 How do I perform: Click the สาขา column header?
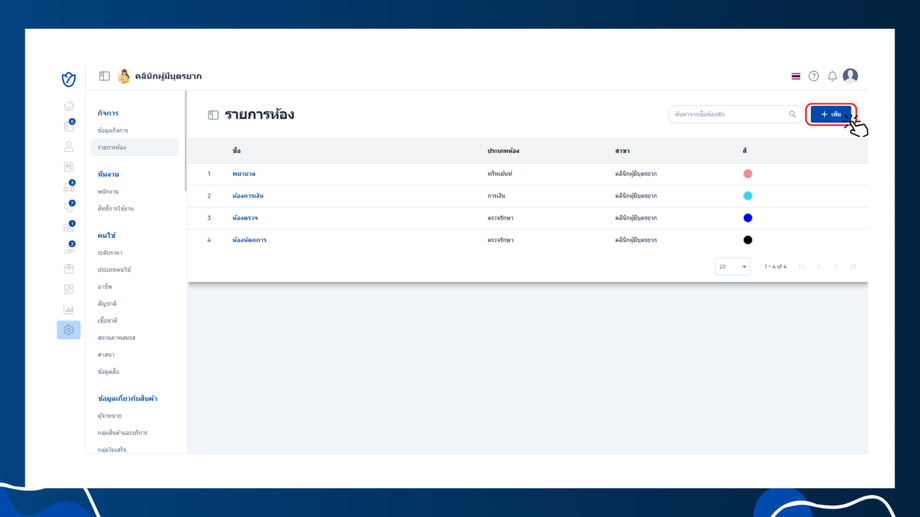[622, 151]
